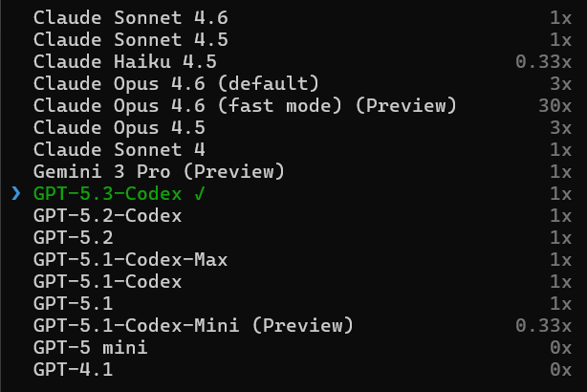The image size is (587, 392).
Task: Pick Claude Sonnet 4 entry
Action: (119, 150)
